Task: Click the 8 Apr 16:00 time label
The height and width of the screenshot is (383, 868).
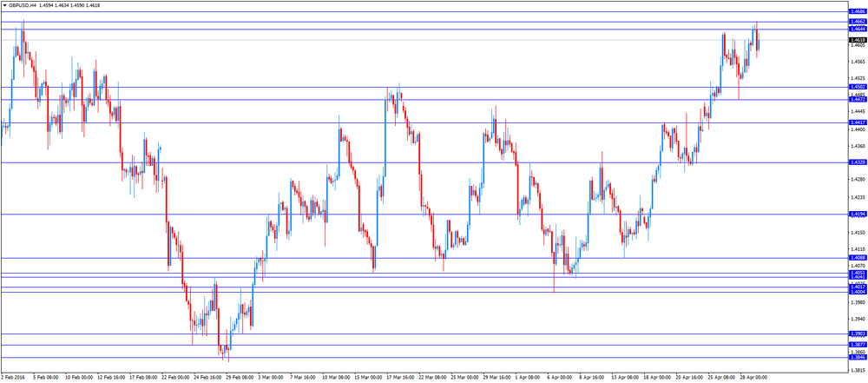Action: pyautogui.click(x=594, y=378)
